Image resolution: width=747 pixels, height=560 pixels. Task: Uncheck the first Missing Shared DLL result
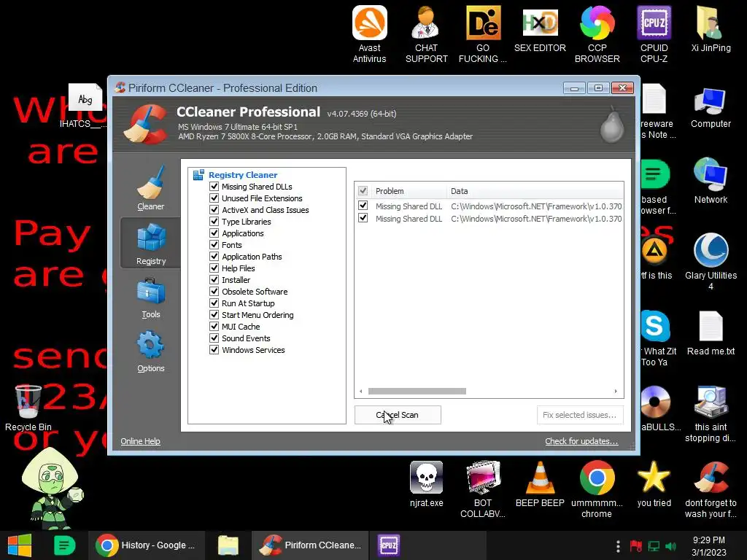[x=363, y=206]
